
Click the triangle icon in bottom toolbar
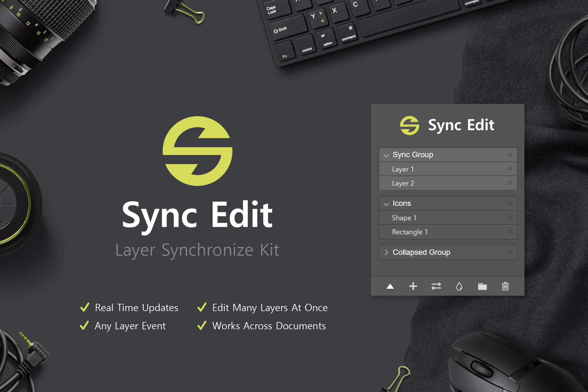click(390, 286)
